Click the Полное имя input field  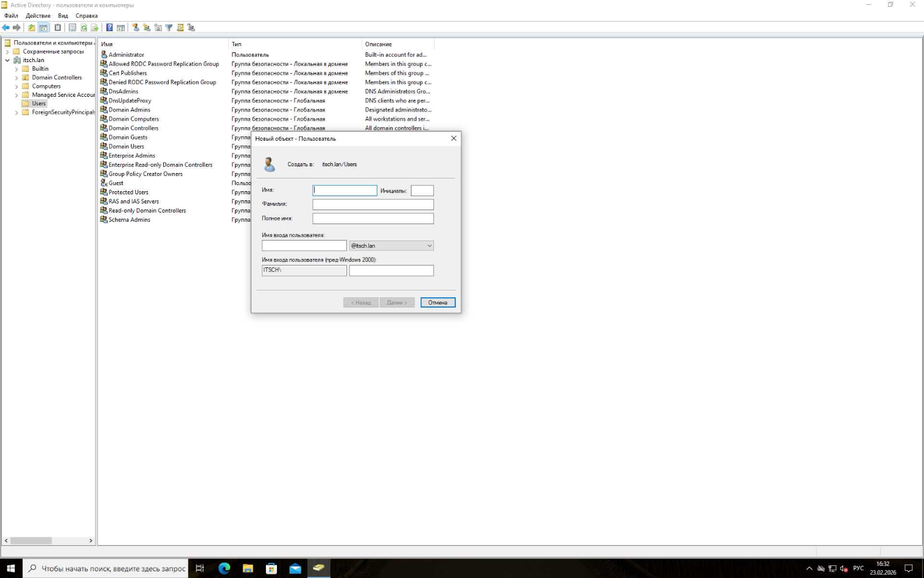[x=373, y=219]
